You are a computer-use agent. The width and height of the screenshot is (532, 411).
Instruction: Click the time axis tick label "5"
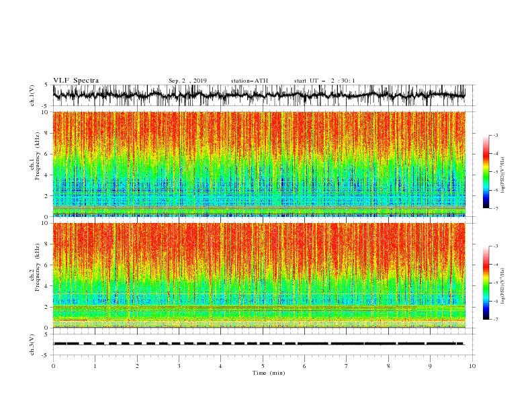(263, 366)
